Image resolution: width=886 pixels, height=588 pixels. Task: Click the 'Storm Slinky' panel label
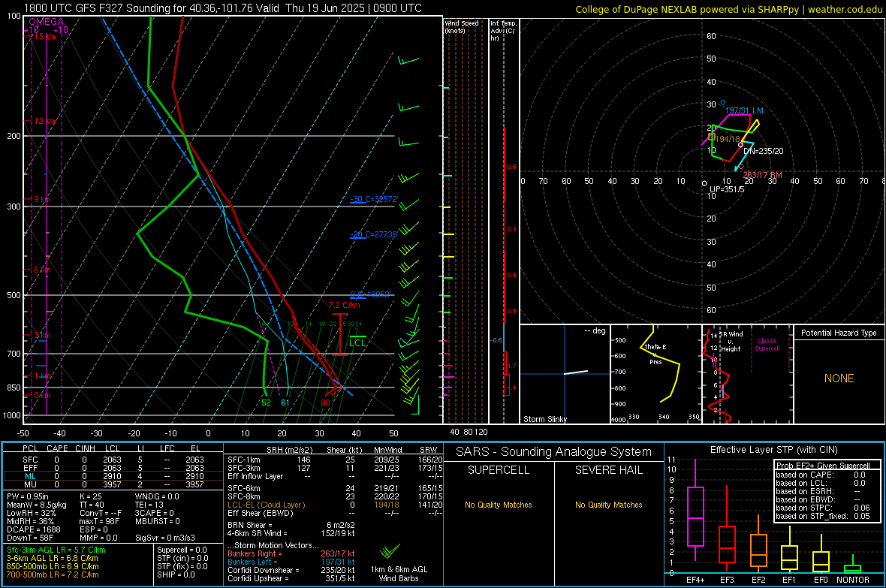pos(544,419)
